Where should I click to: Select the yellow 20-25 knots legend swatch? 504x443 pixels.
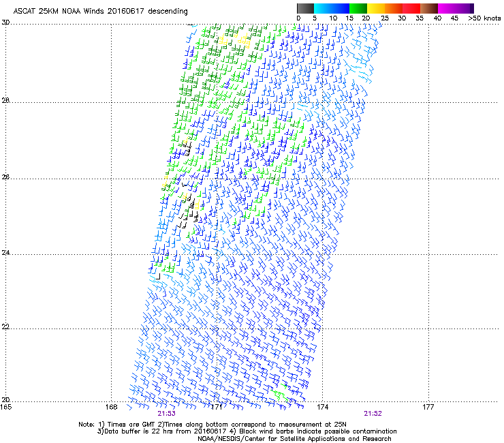[376, 8]
